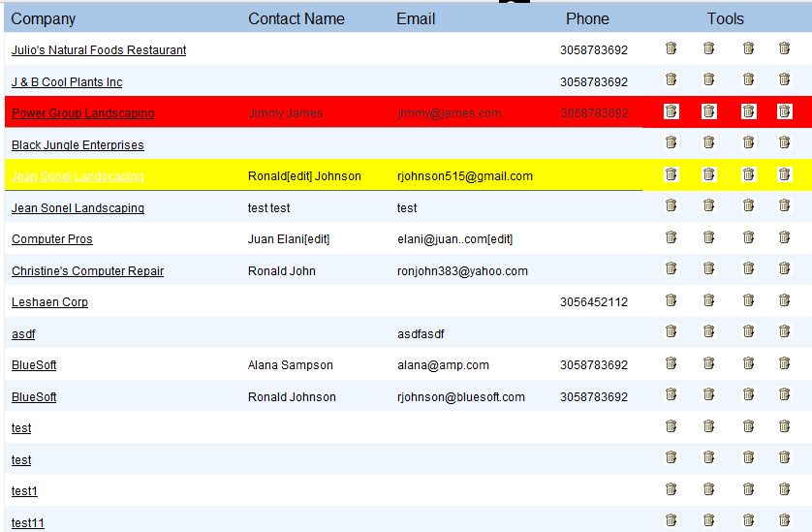Image resolution: width=812 pixels, height=532 pixels.
Task: Open Christine's Computer Repair link
Action: click(87, 271)
